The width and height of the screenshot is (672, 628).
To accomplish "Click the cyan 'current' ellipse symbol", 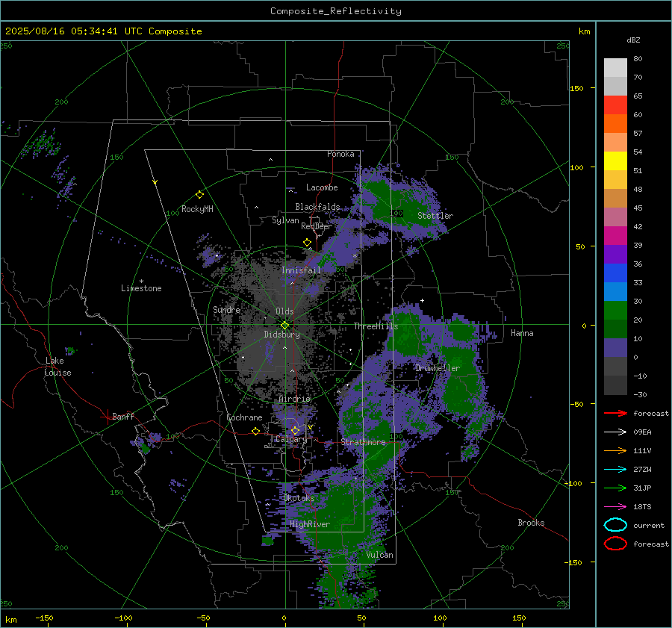I will [x=615, y=525].
